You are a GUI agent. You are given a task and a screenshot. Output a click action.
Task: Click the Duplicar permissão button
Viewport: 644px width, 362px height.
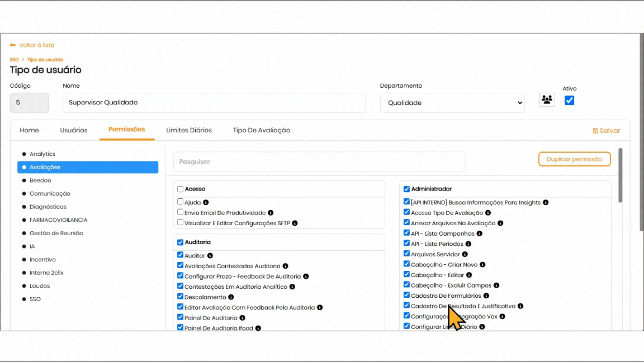574,159
